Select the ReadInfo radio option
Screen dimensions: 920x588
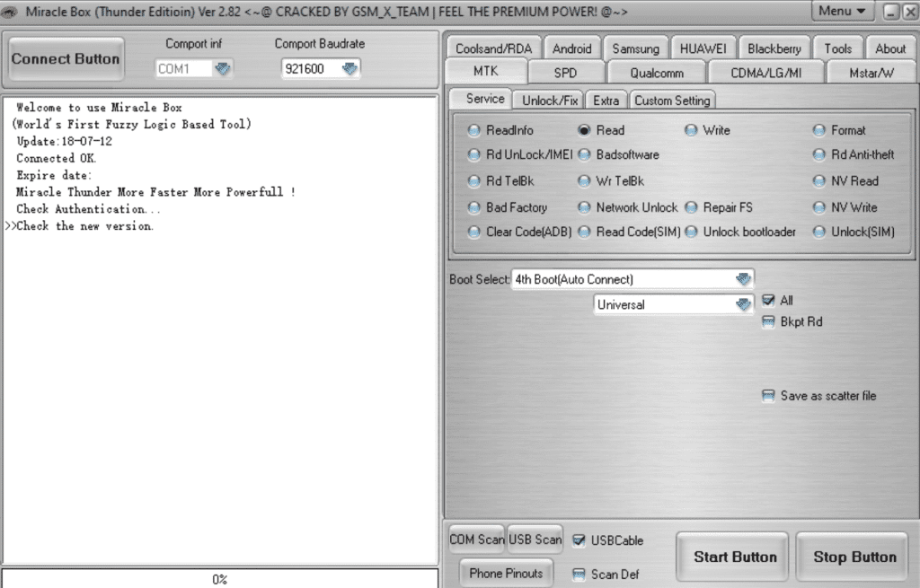pyautogui.click(x=473, y=130)
